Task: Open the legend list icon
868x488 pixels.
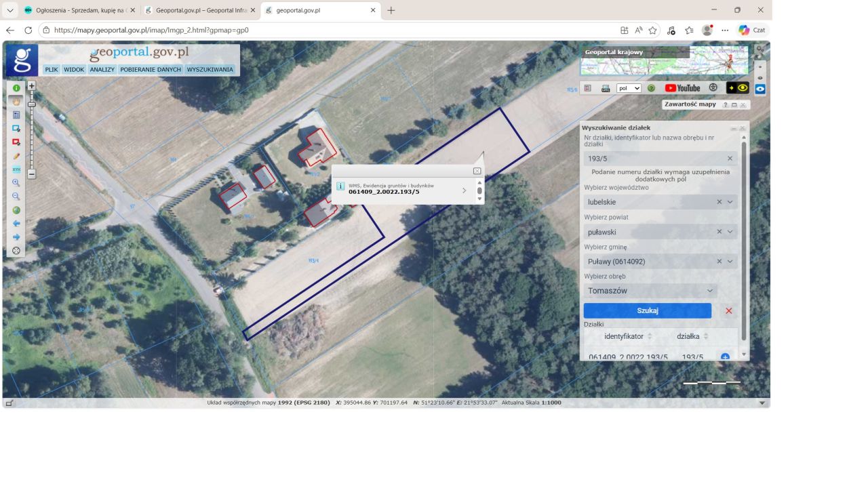Action: (587, 88)
